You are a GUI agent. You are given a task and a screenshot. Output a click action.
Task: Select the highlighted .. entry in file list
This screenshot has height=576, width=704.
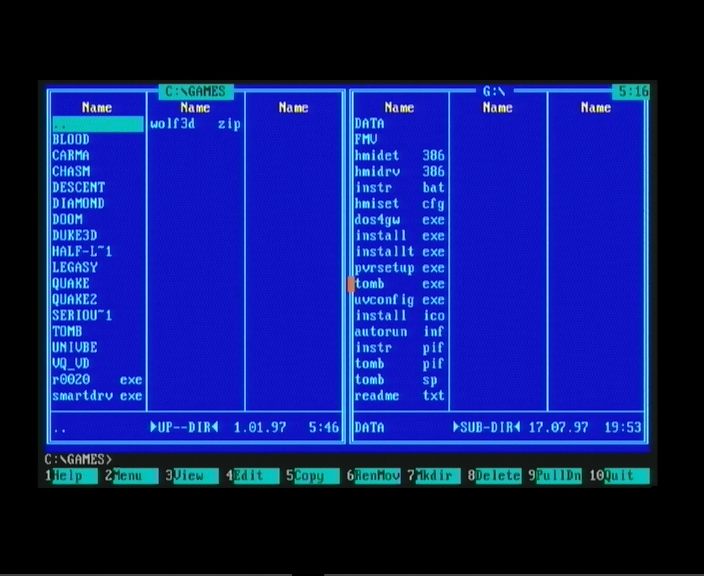pos(97,124)
